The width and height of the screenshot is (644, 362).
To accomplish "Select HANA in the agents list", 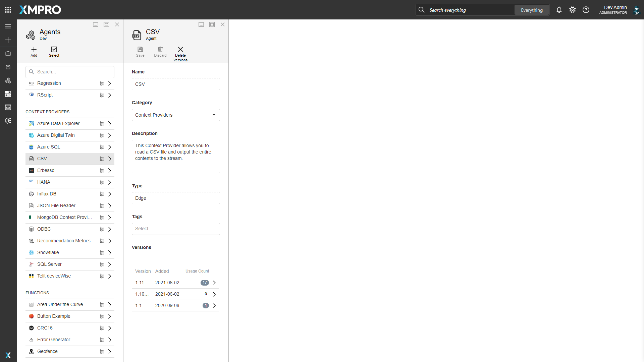I will point(44,182).
